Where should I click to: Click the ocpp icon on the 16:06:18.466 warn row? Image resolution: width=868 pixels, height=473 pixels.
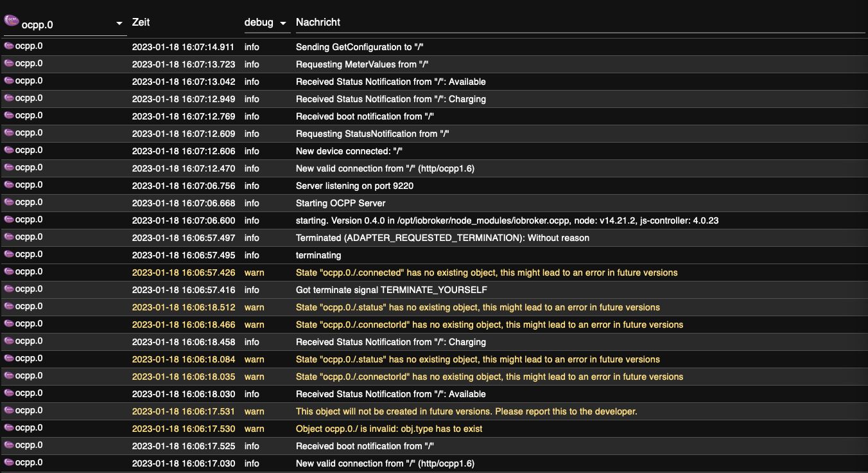9,324
